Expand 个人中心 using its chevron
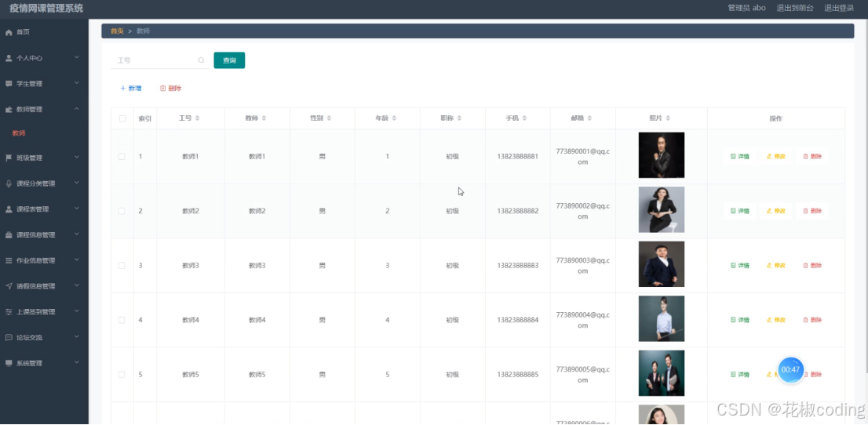 point(77,57)
